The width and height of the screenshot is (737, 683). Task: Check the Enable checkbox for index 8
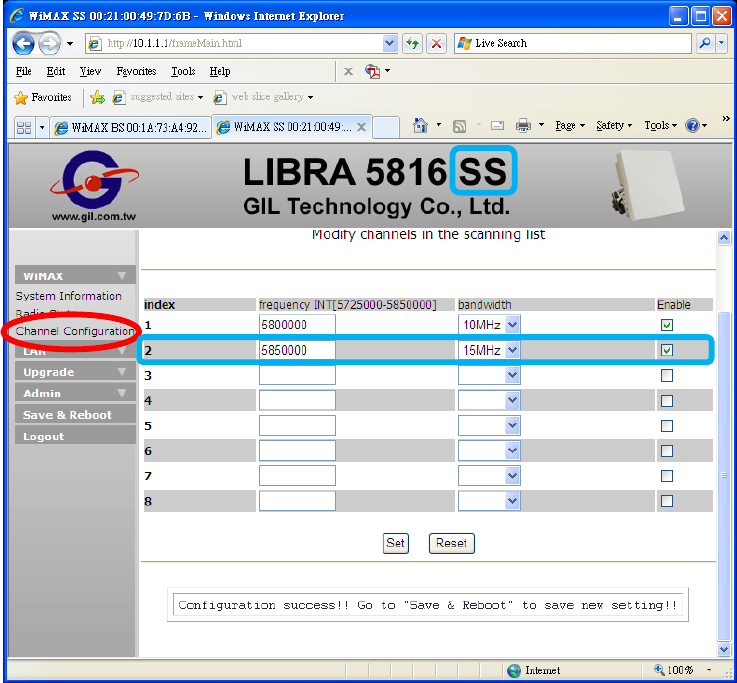666,501
